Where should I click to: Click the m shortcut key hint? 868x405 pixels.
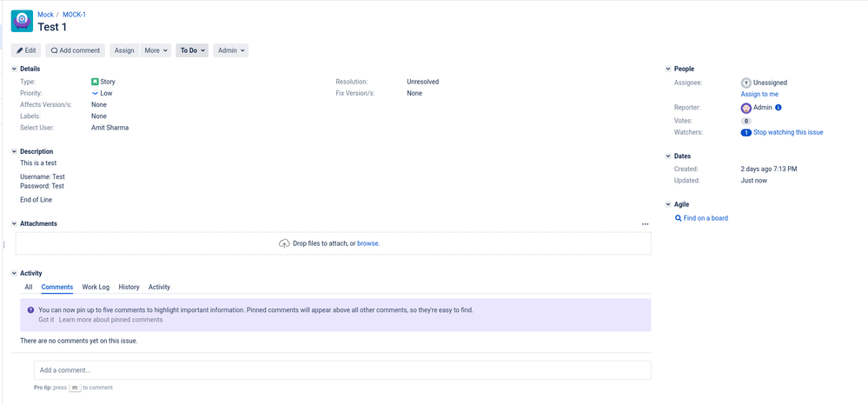pos(76,388)
